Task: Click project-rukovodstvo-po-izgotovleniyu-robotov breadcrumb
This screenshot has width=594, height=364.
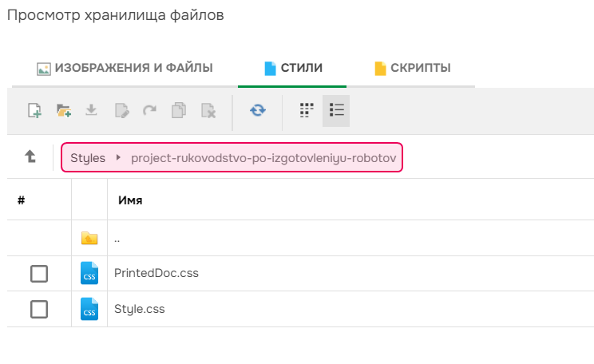Action: [263, 157]
